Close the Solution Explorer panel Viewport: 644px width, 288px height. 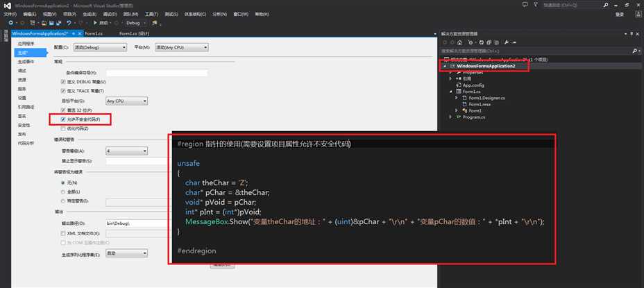coord(638,34)
